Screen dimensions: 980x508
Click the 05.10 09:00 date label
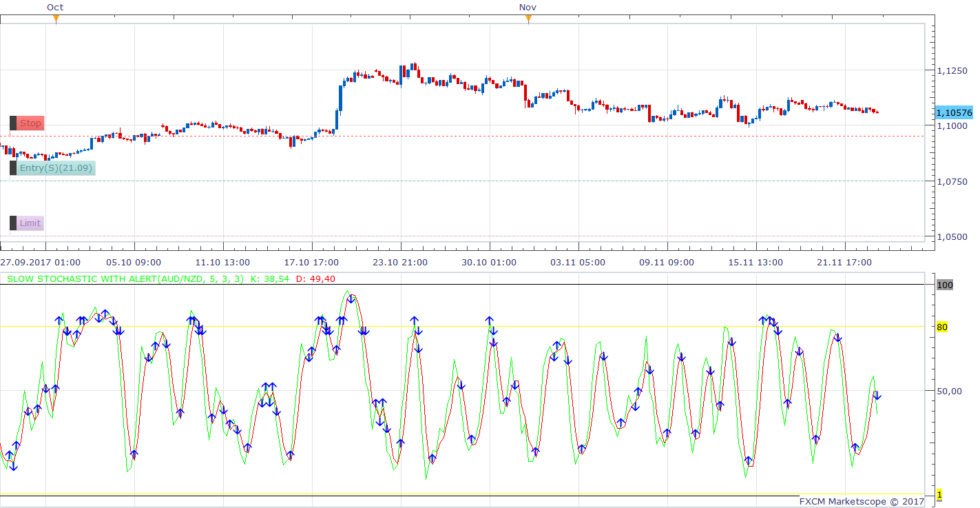coord(134,263)
